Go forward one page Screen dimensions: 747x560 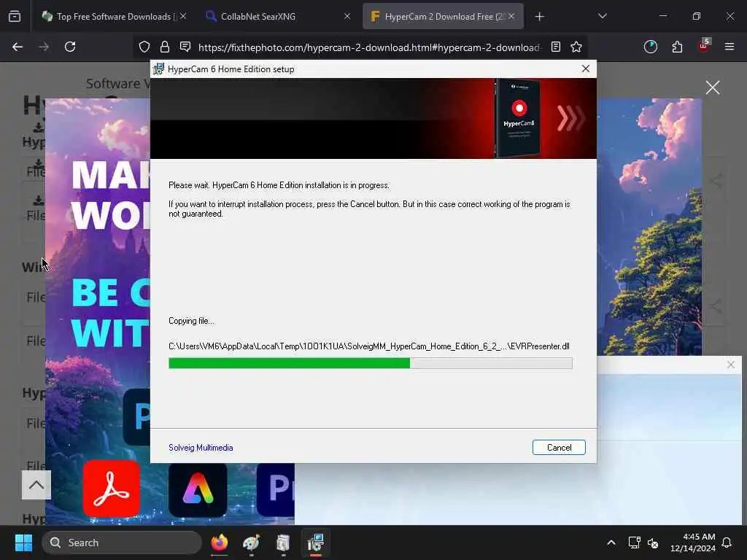[44, 47]
